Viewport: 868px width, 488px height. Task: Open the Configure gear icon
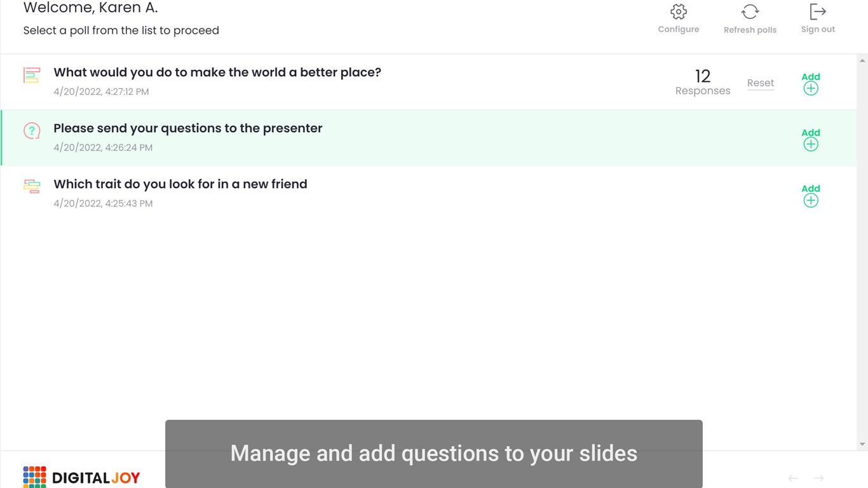click(x=678, y=12)
